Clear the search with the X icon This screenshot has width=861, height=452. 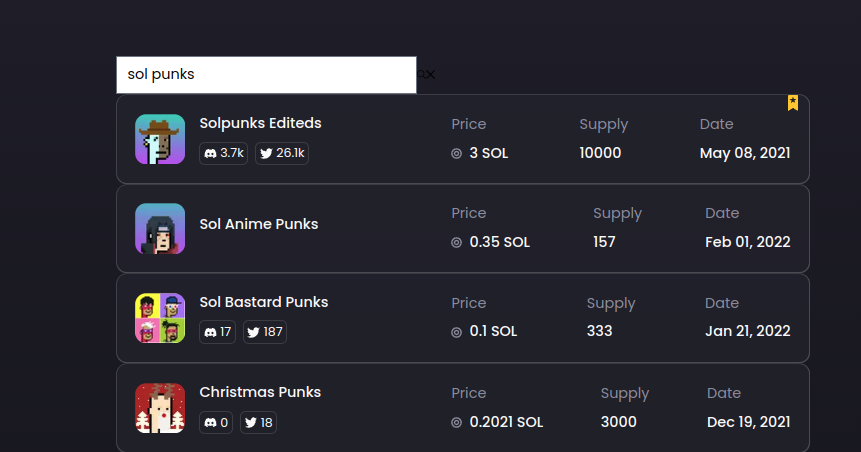coord(430,74)
